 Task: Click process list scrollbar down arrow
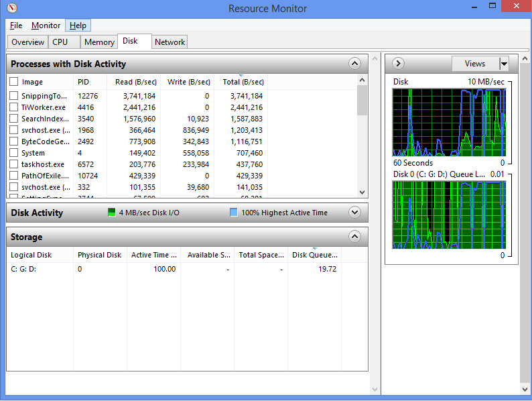tap(362, 192)
